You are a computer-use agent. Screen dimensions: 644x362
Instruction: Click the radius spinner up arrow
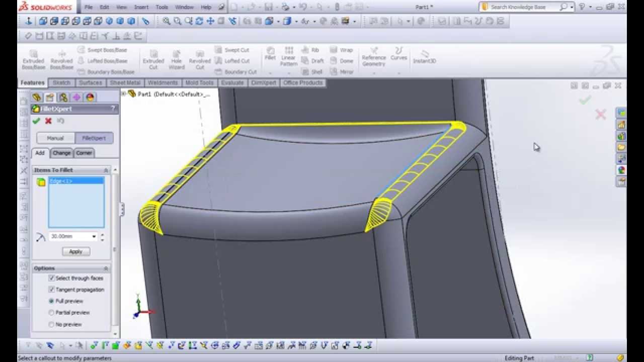tap(102, 234)
